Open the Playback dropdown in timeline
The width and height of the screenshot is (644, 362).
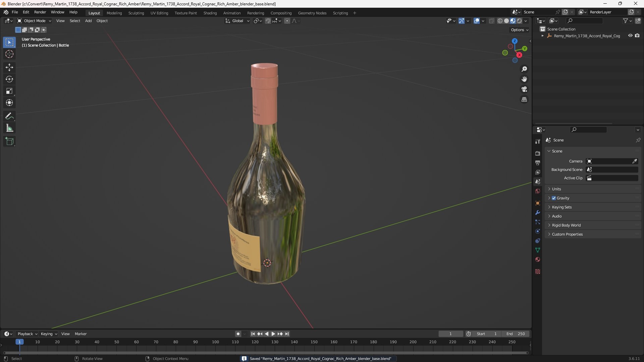point(27,334)
